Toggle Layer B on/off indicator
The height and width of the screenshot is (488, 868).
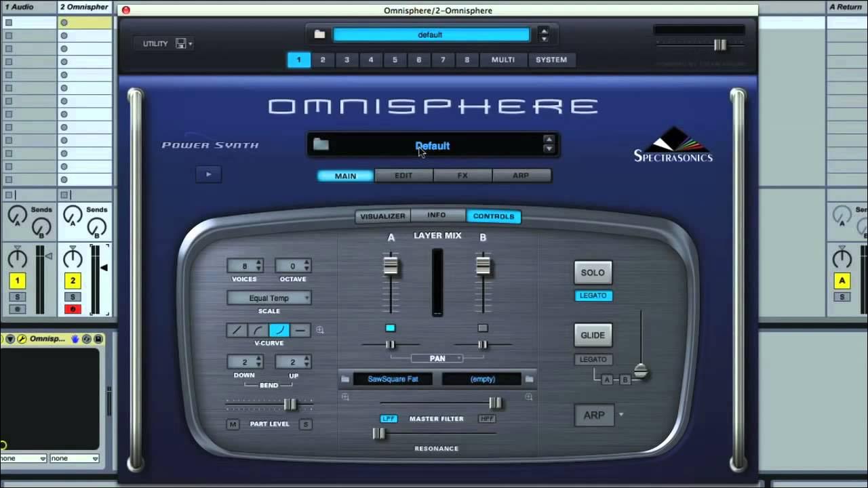(x=483, y=328)
